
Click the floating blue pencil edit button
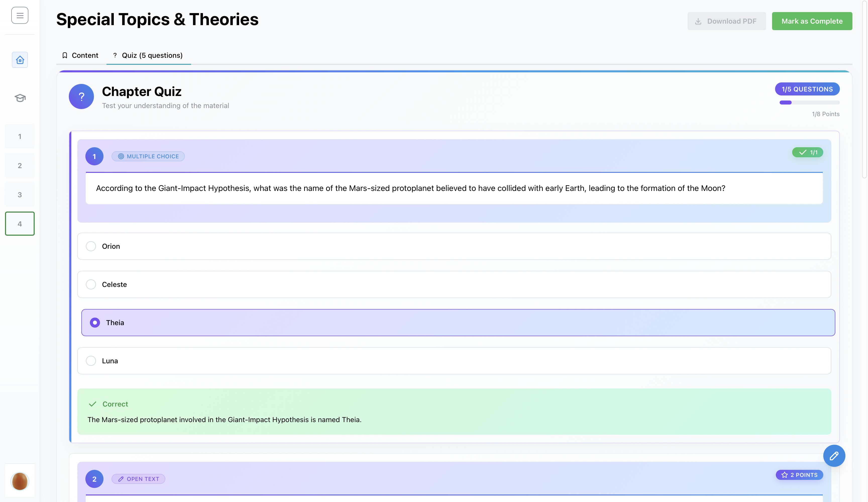(x=834, y=456)
